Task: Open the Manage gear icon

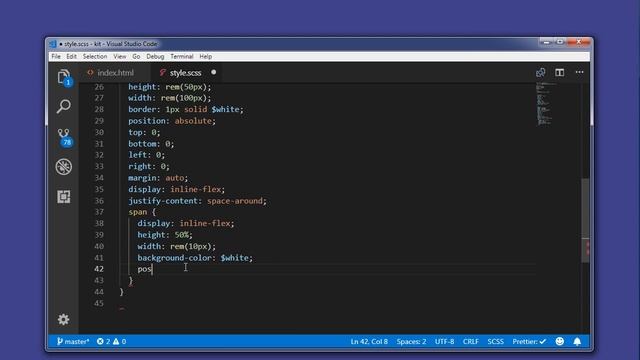Action: point(63,319)
